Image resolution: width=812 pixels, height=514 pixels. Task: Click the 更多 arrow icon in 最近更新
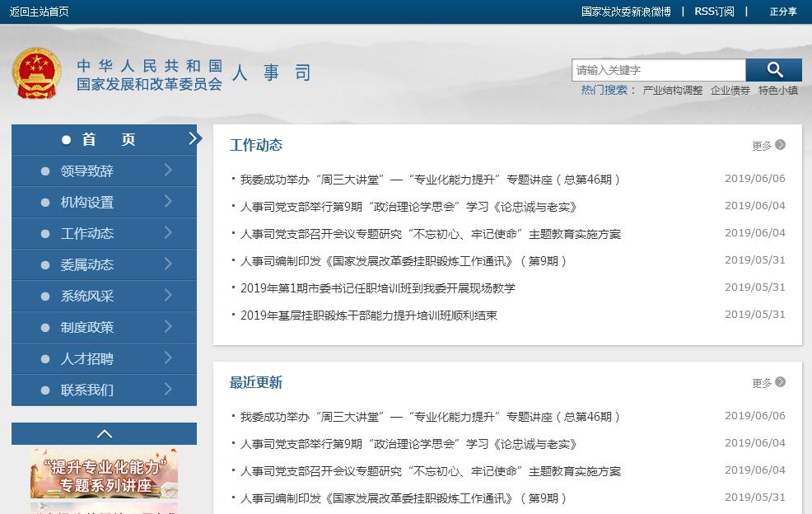tap(780, 382)
